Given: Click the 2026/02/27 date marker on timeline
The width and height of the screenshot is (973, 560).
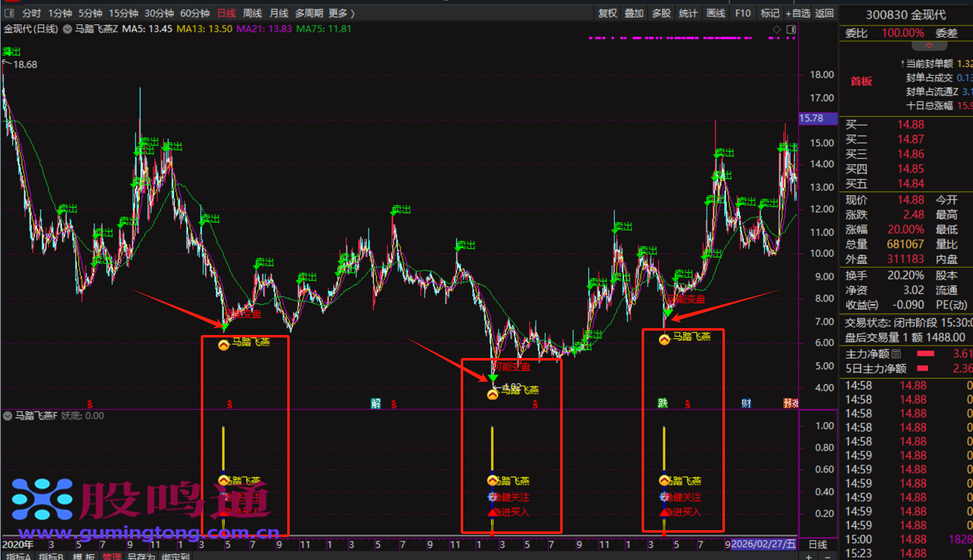Looking at the screenshot, I should [x=763, y=544].
